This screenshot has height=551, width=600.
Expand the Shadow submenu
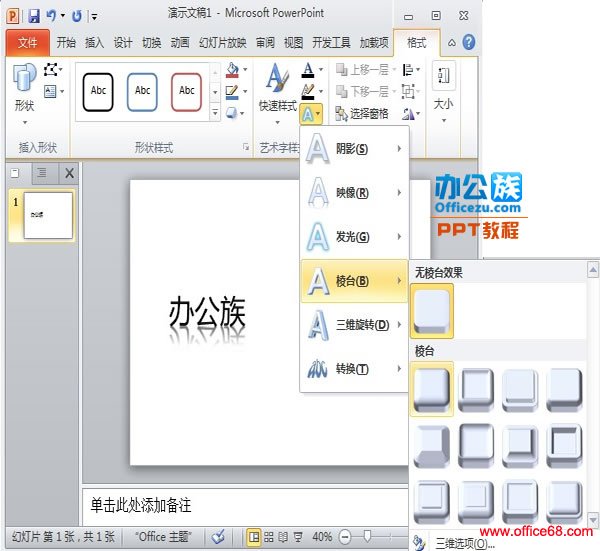pos(399,148)
